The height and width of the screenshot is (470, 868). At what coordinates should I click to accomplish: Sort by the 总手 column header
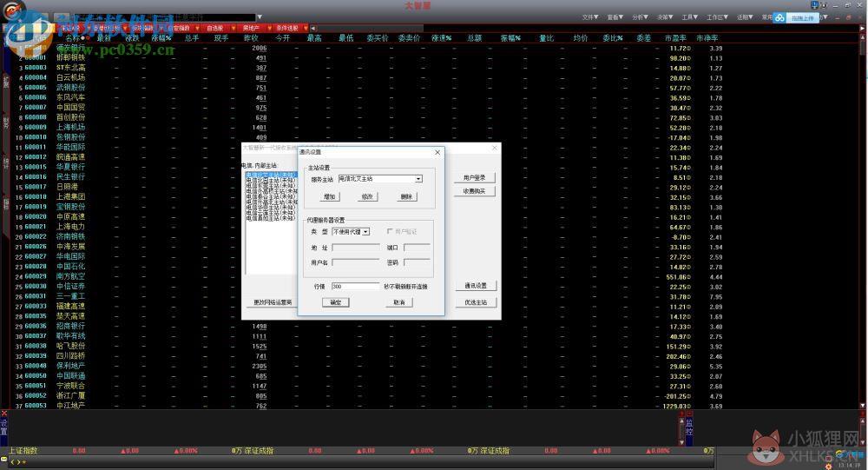[x=192, y=38]
